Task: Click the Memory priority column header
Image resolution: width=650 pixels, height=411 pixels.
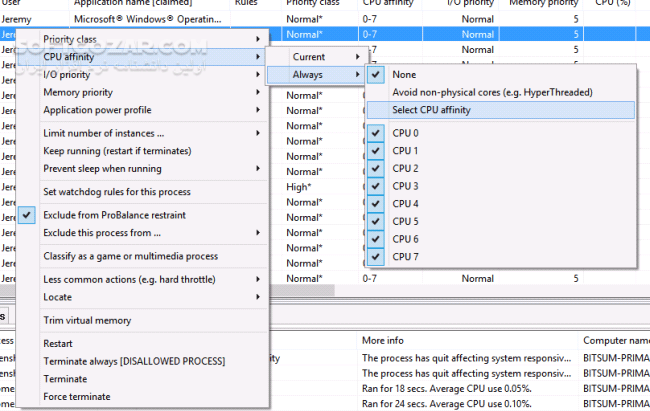Action: click(x=543, y=3)
